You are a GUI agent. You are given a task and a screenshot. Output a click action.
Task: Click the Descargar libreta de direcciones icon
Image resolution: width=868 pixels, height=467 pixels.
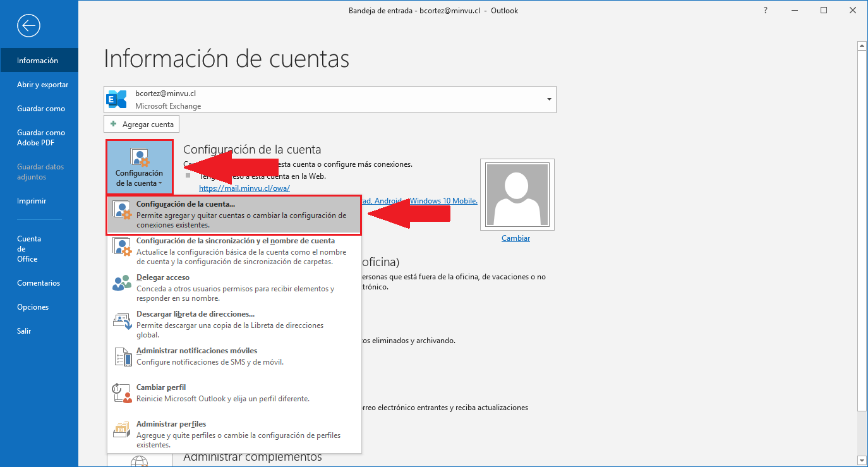click(122, 320)
